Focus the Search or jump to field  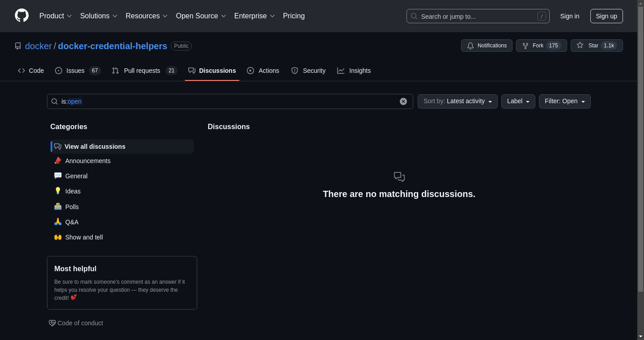(478, 16)
